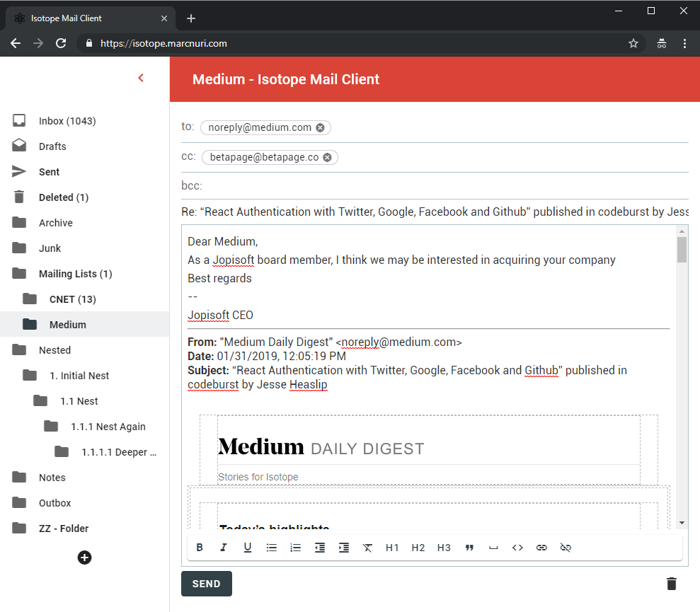Open the Deleted (1) folder

point(84,197)
